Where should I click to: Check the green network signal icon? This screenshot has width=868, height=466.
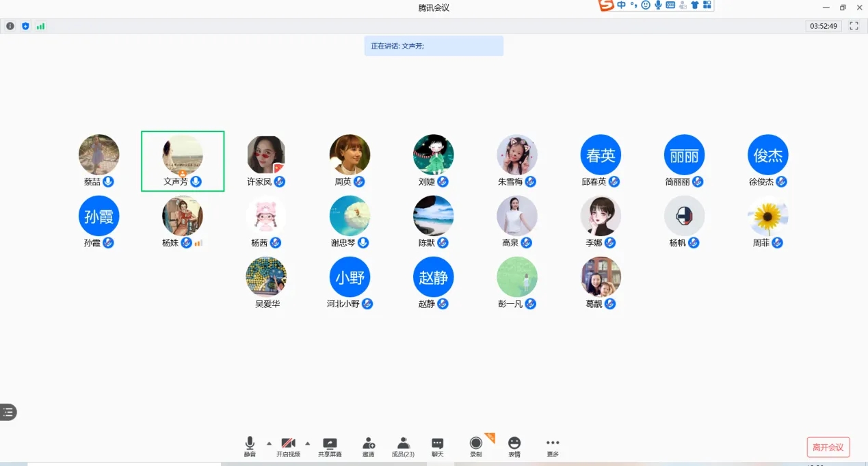[x=40, y=26]
